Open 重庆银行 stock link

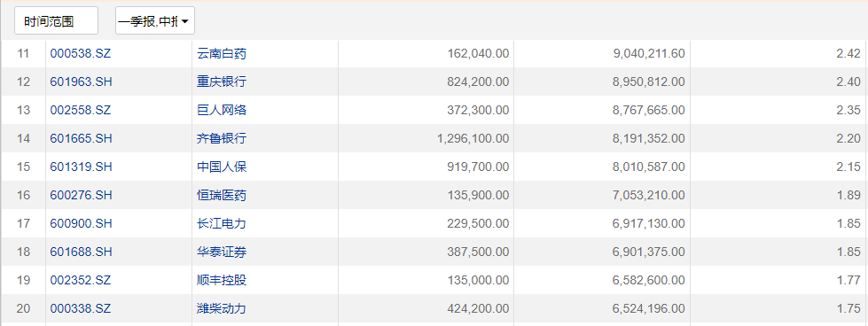[x=222, y=81]
